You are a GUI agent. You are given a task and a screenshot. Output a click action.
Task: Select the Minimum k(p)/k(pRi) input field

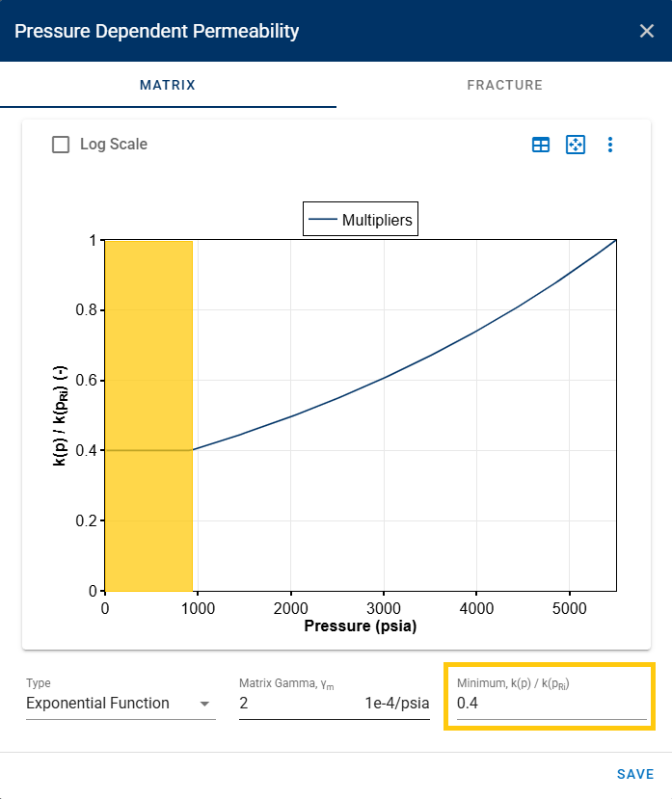point(549,703)
